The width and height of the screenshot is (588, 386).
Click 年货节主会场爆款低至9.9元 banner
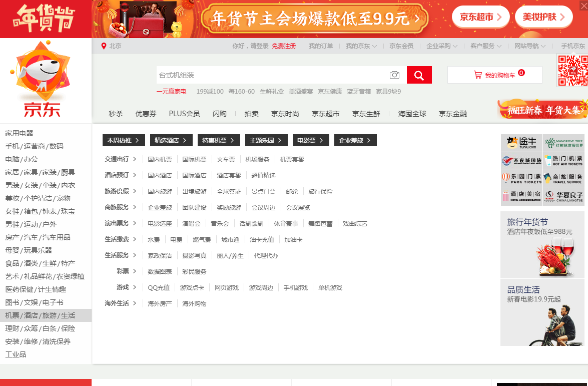pos(315,19)
